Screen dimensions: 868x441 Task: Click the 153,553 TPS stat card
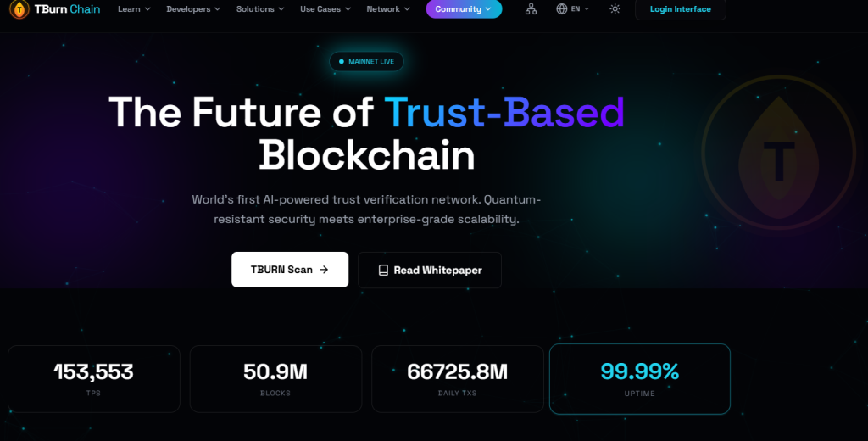(x=93, y=378)
